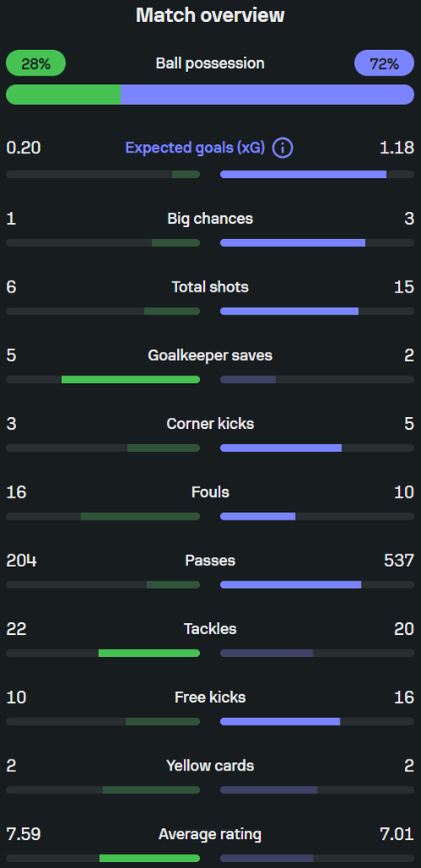Click the purple segment of possession bar
421x868 pixels.
[267, 95]
